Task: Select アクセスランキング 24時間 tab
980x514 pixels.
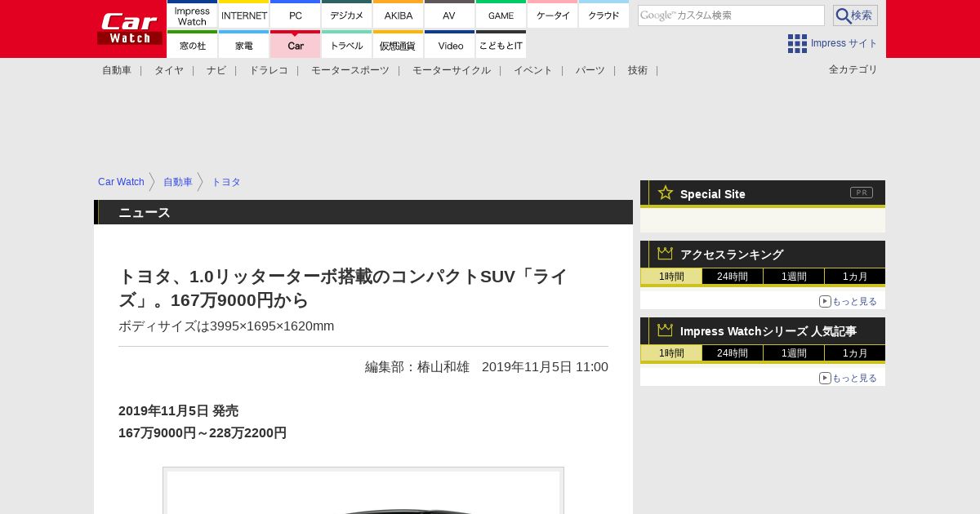Action: tap(733, 277)
